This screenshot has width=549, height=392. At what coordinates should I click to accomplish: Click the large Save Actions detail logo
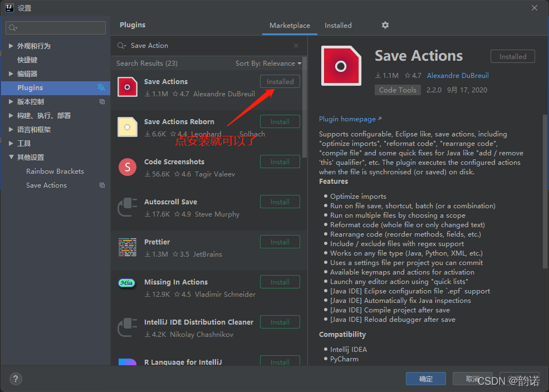[341, 66]
